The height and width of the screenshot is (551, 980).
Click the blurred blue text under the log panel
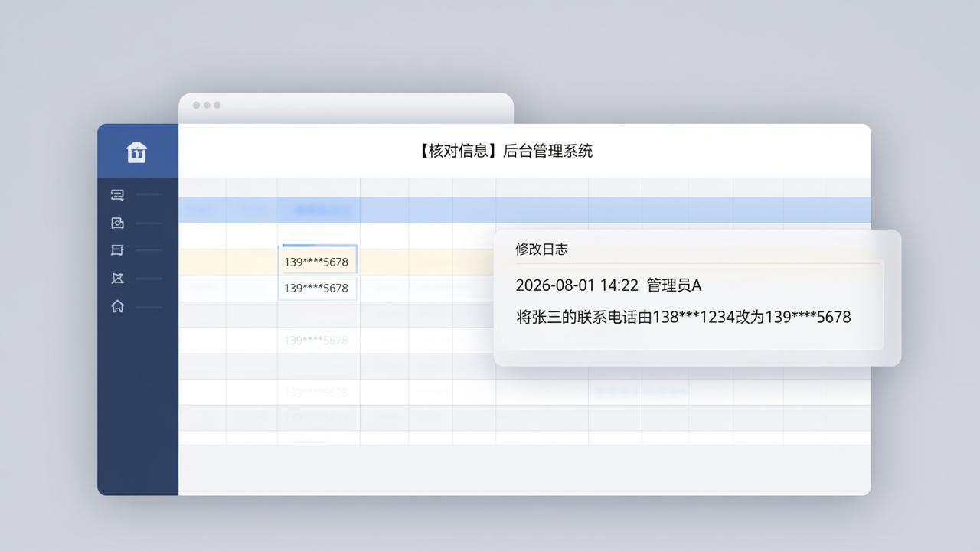pos(639,391)
